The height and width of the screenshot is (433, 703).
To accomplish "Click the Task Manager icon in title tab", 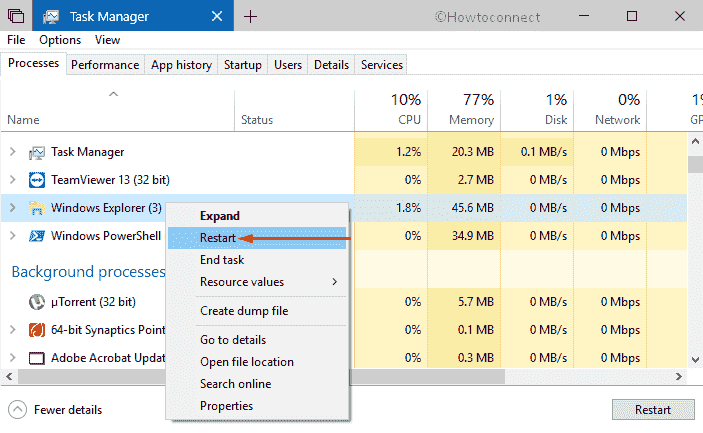I will pyautogui.click(x=51, y=17).
